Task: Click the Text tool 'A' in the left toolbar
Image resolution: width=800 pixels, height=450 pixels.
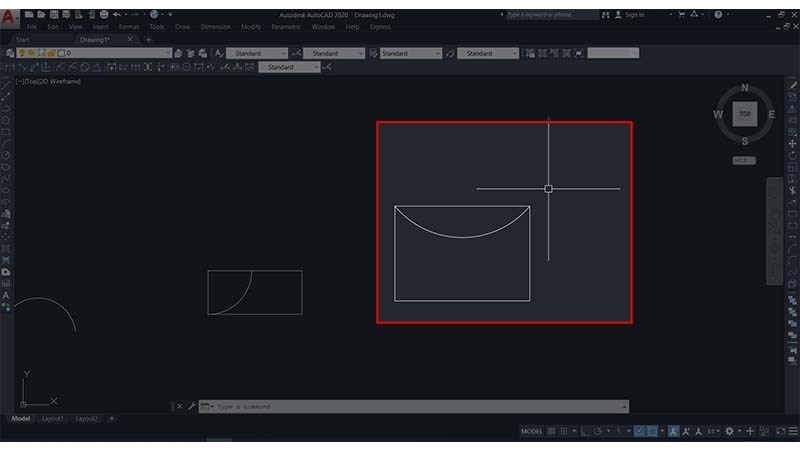Action: (6, 295)
